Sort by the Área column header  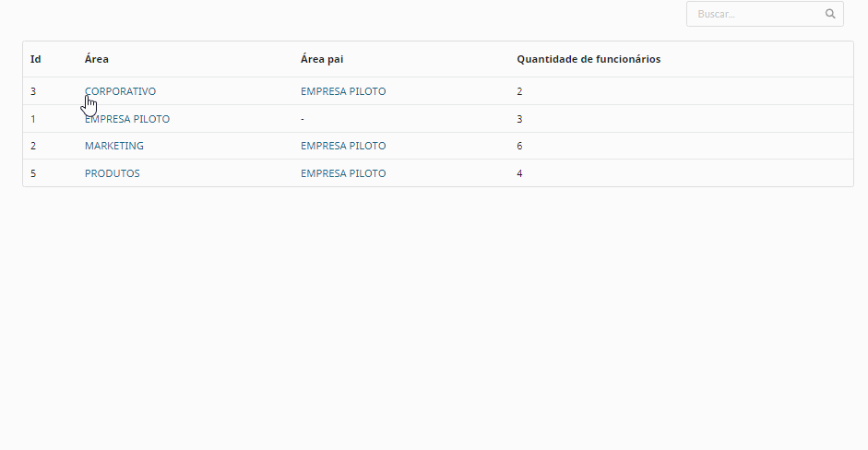click(x=97, y=59)
